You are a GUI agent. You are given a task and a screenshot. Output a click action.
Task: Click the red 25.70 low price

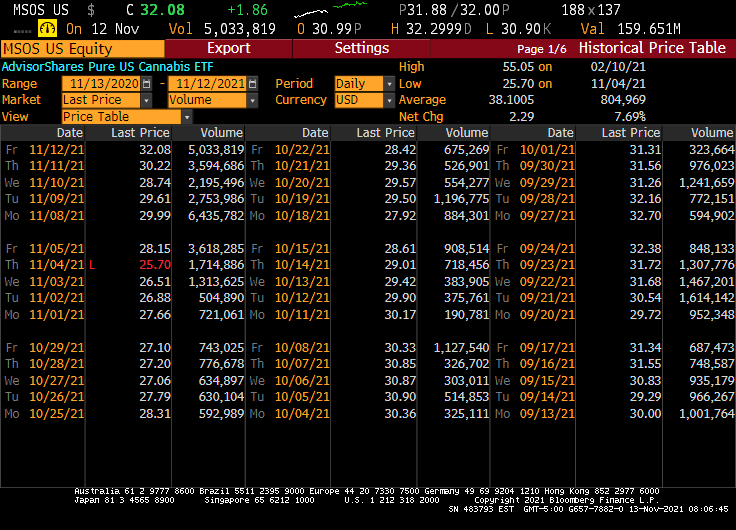155,265
